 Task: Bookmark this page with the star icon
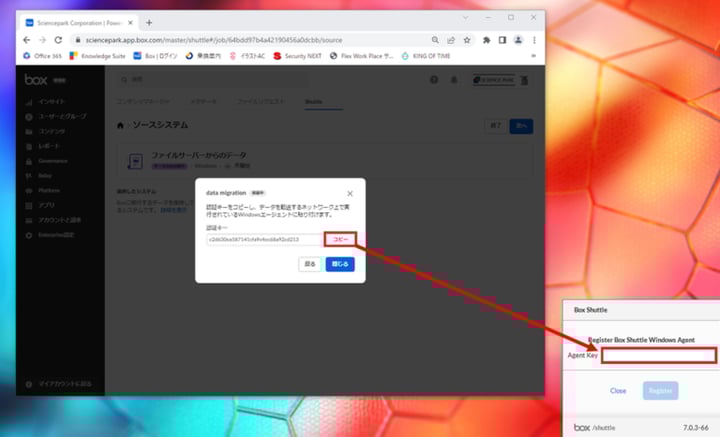pos(468,39)
